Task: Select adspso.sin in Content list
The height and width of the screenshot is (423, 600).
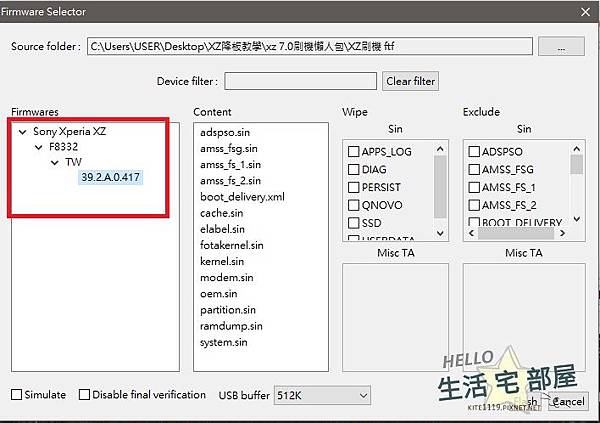Action: coord(225,132)
